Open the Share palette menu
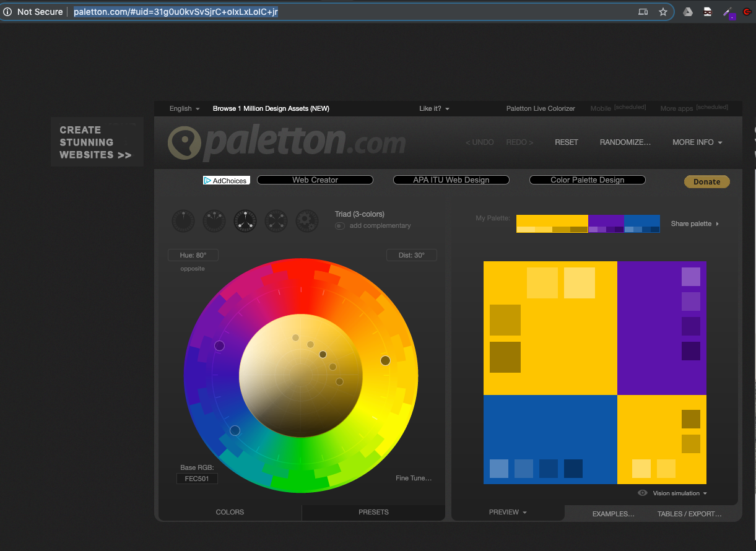 pos(695,223)
